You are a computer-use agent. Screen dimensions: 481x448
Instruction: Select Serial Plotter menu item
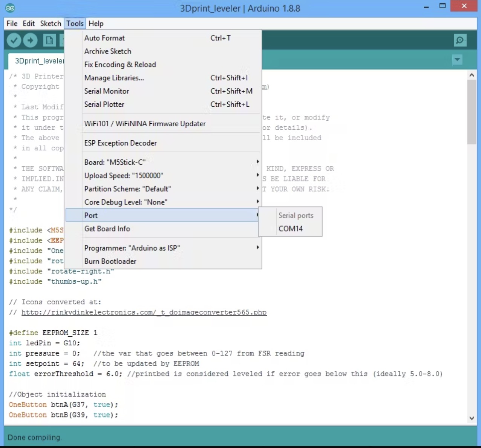click(x=104, y=104)
